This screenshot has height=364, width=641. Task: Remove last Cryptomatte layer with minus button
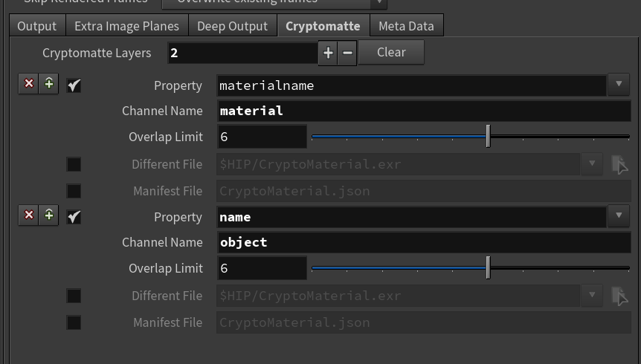[x=347, y=53]
